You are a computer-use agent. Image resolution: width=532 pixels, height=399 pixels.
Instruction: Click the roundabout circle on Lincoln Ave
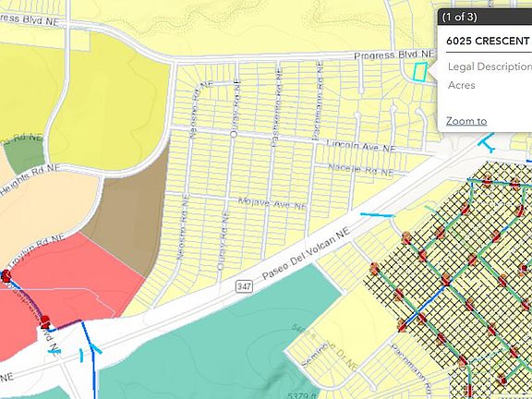click(x=234, y=134)
